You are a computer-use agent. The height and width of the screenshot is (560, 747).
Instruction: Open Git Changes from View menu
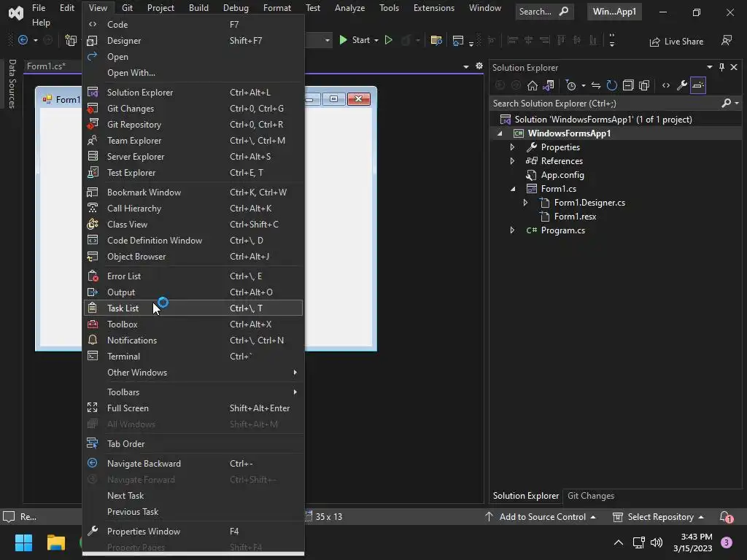[x=193, y=109]
